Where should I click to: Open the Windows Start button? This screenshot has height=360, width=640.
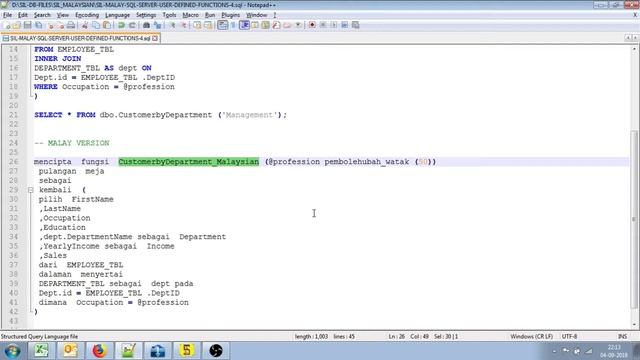point(12,351)
